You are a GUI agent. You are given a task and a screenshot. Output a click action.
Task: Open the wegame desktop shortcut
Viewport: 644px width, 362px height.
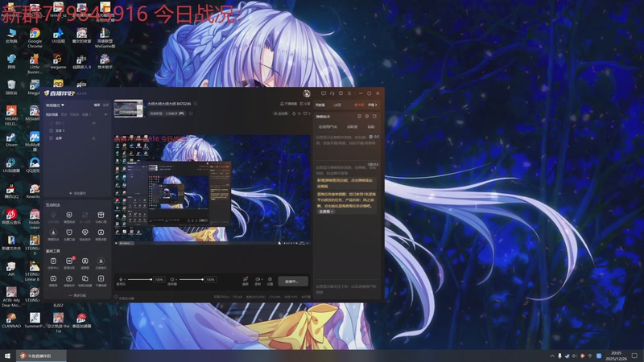point(58,62)
